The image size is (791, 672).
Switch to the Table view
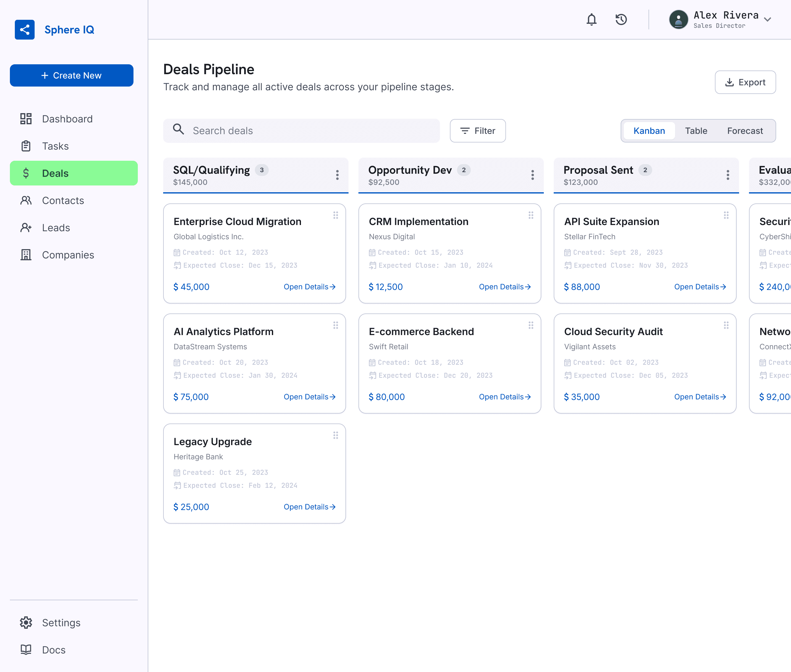(696, 131)
